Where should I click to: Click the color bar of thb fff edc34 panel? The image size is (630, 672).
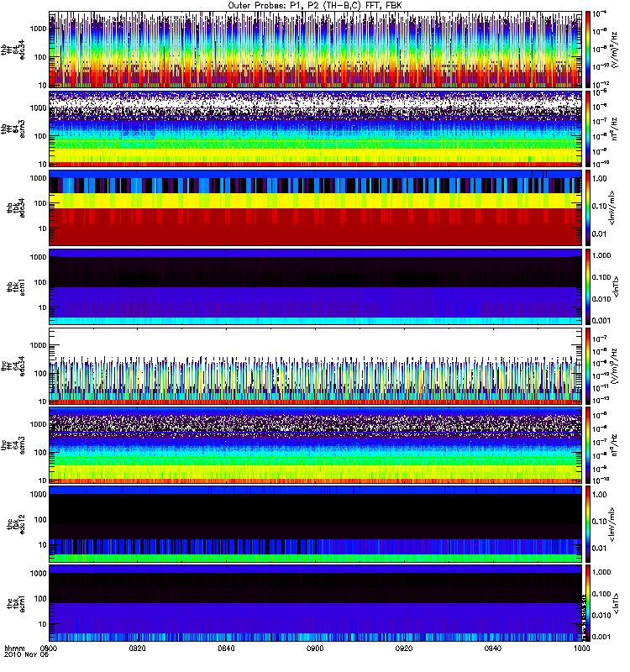coord(587,50)
